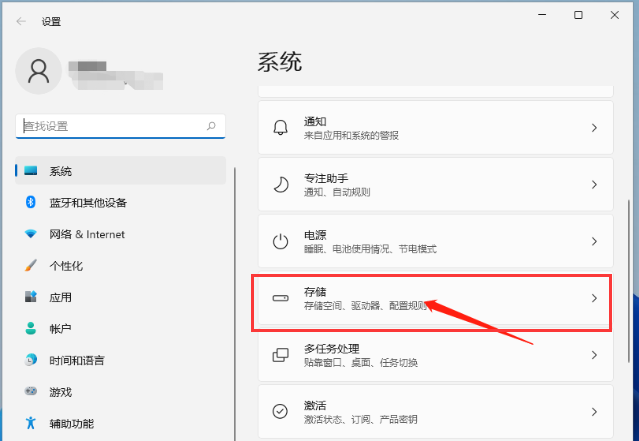639x441 pixels.
Task: Click the focus assist moon icon
Action: [x=281, y=185]
